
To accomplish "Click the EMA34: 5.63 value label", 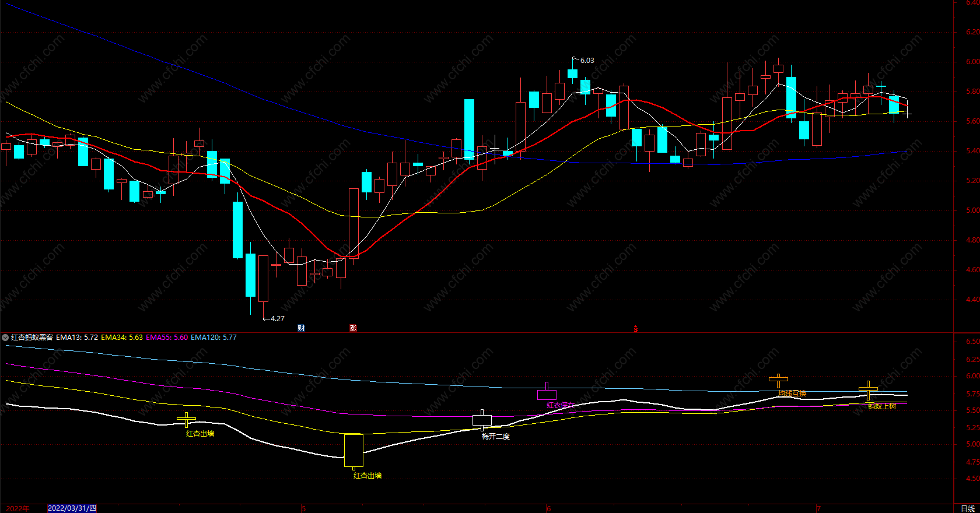I will pos(122,338).
